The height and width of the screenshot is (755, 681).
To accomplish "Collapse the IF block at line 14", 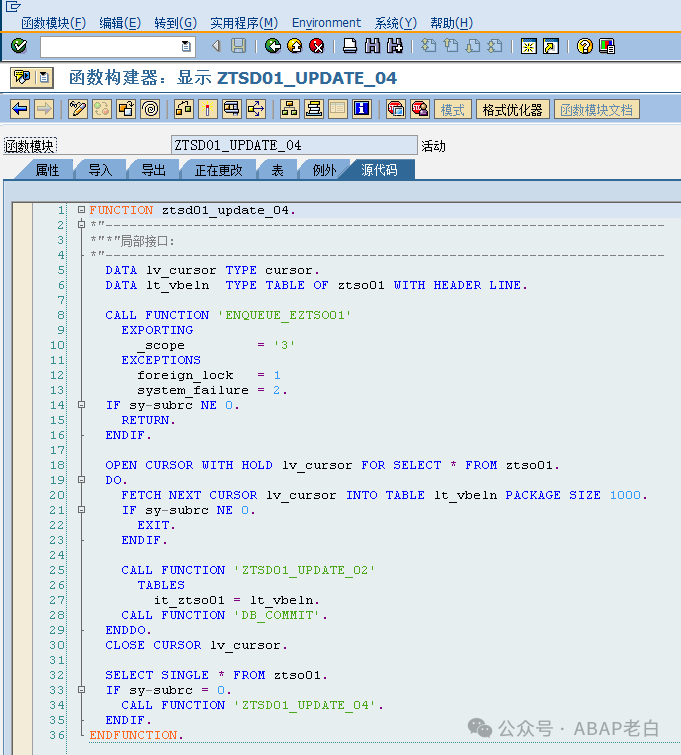I will [81, 404].
